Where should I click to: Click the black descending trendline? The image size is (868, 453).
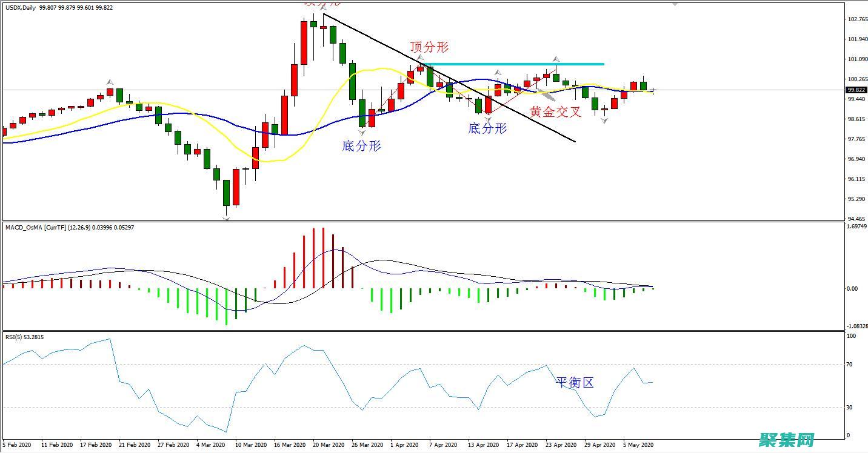[449, 78]
